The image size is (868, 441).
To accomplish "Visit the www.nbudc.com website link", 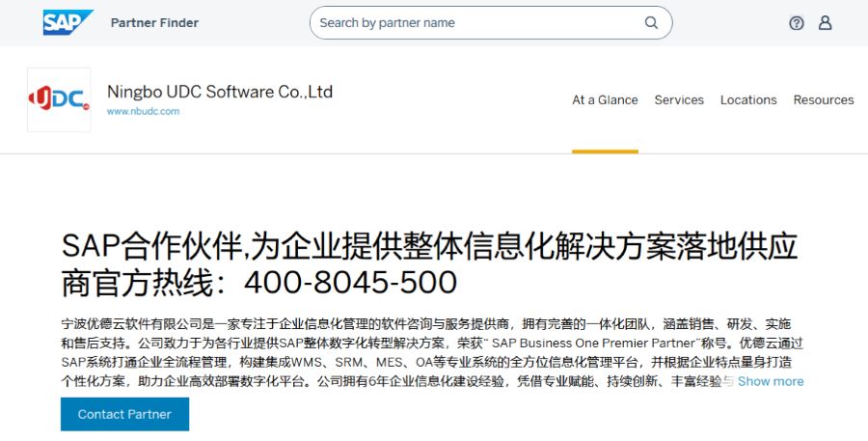I will tap(143, 111).
